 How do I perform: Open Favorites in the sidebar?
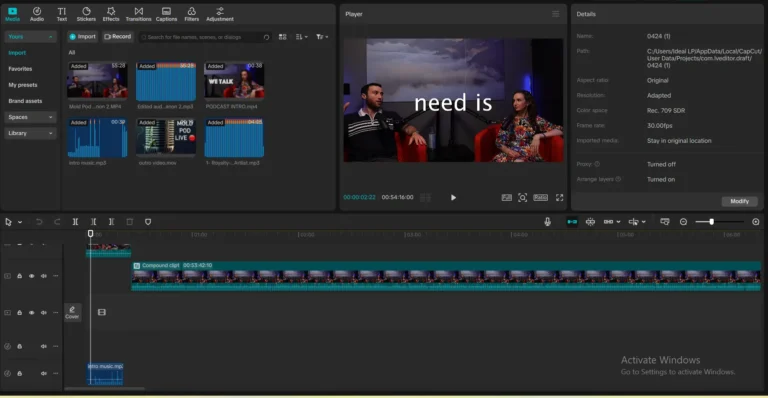coord(20,69)
